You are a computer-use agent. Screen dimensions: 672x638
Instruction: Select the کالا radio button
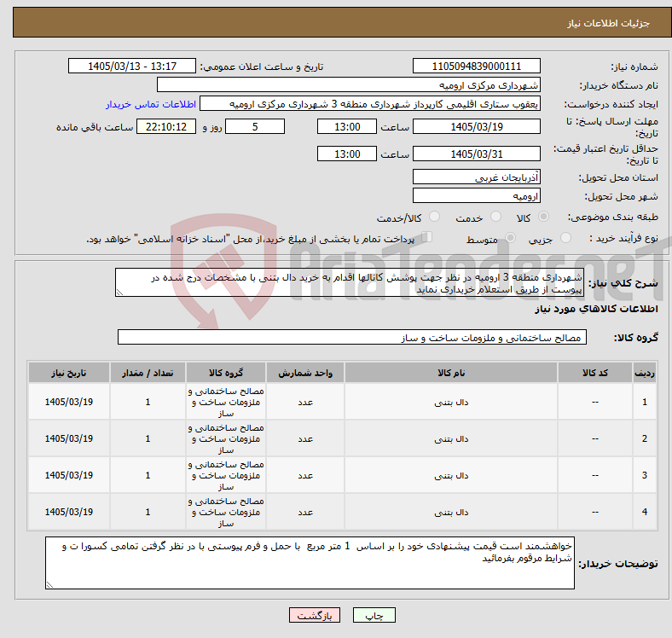(x=543, y=217)
